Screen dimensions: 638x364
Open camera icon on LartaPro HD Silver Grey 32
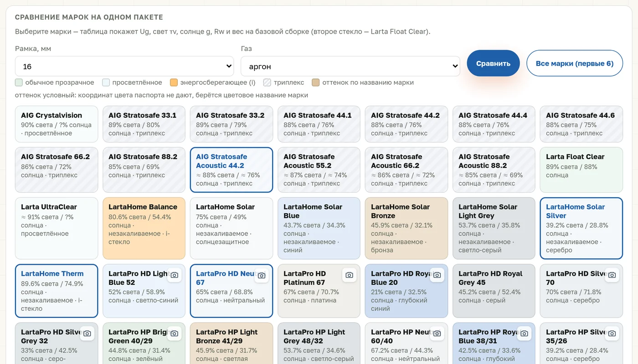pos(87,333)
